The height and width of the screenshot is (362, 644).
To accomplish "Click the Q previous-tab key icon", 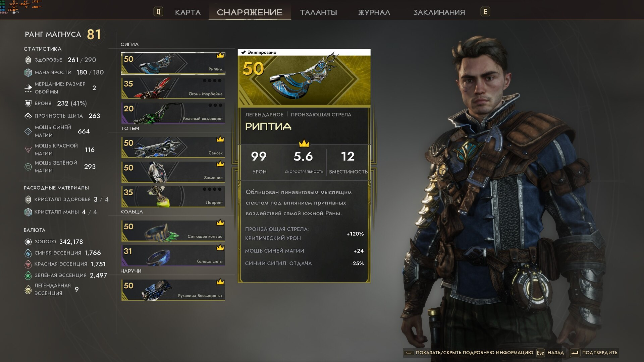I will click(158, 12).
